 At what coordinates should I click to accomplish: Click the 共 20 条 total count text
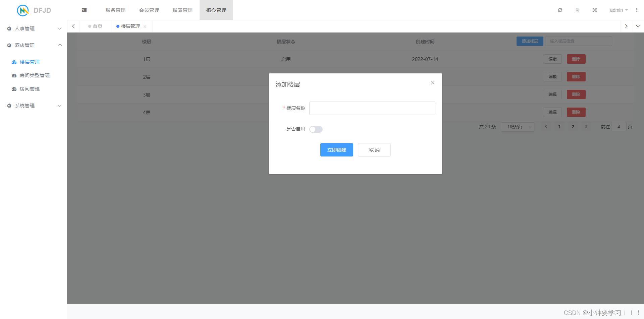(487, 127)
